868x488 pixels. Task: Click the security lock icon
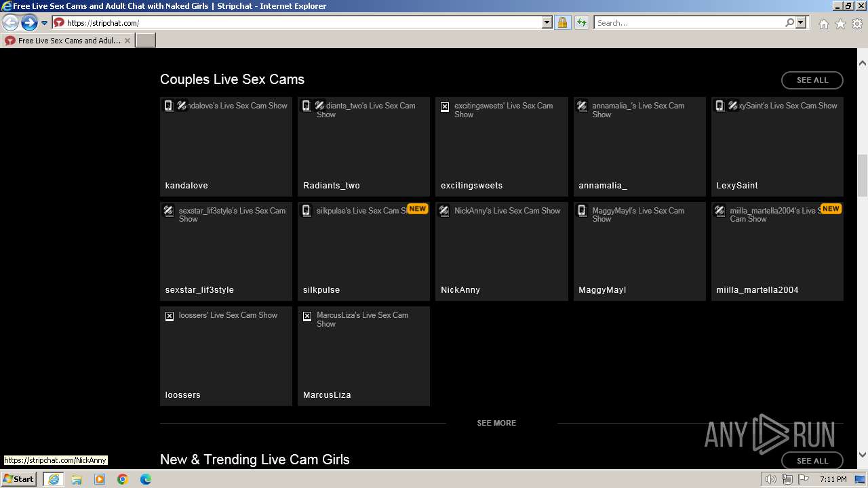[x=562, y=23]
